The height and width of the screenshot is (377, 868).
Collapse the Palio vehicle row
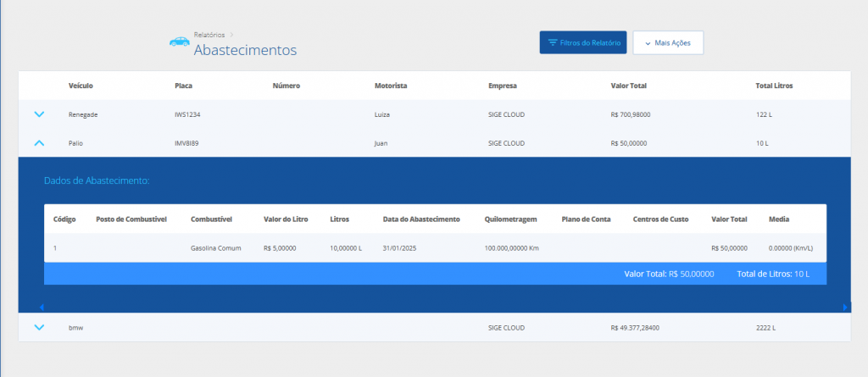pos(39,143)
